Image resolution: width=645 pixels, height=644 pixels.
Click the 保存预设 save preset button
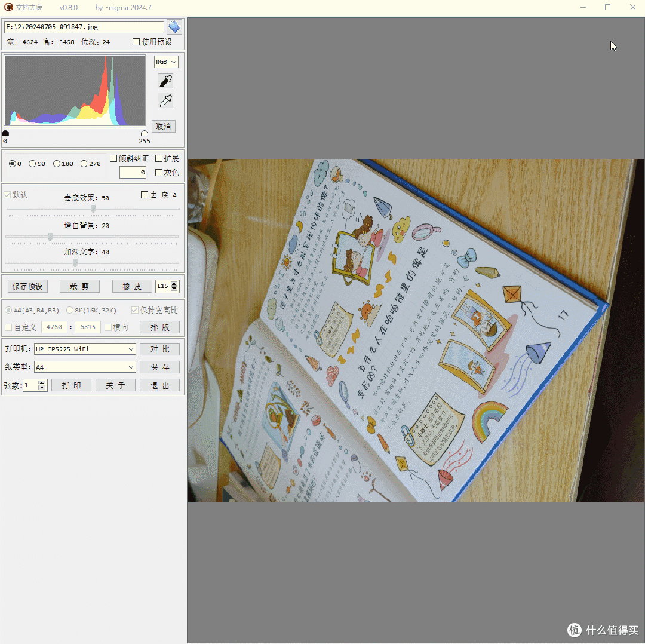(27, 286)
